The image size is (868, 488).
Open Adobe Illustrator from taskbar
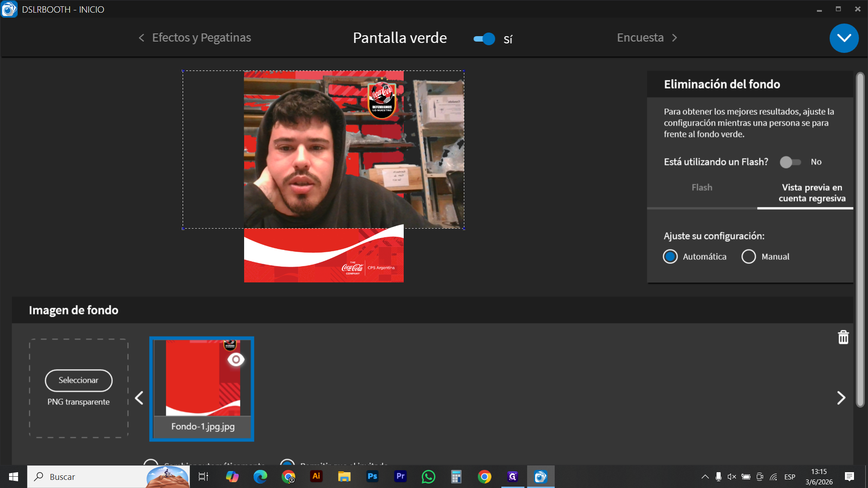(316, 477)
